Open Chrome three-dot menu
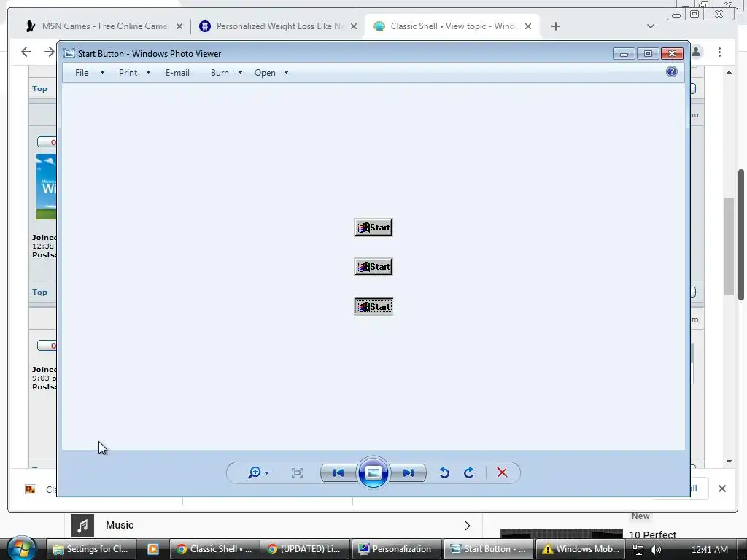Viewport: 747px width, 560px height. click(x=719, y=52)
